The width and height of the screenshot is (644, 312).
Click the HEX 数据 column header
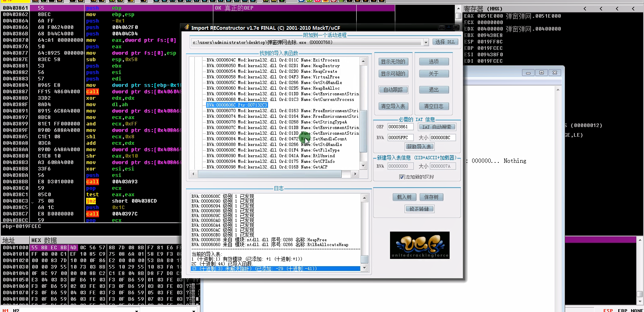tap(44, 240)
